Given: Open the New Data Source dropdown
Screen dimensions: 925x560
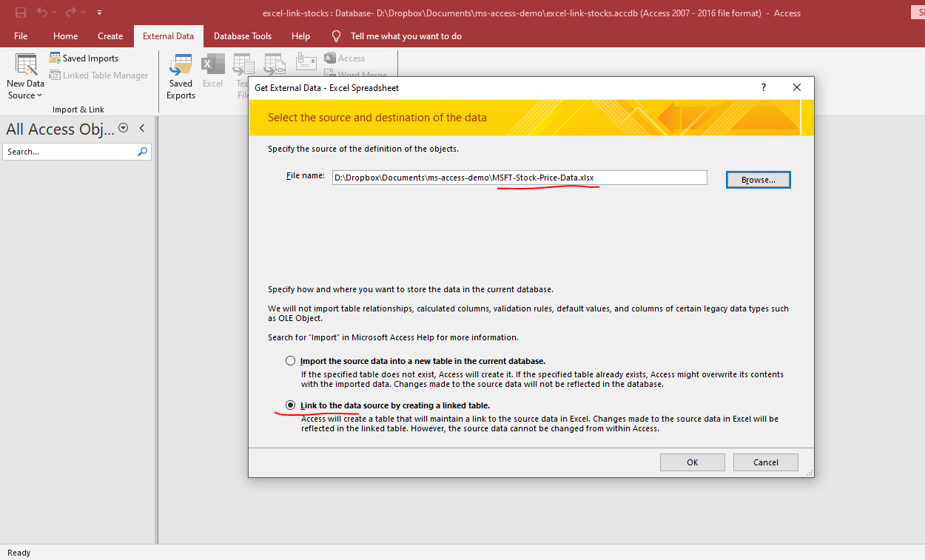Looking at the screenshot, I should (x=26, y=77).
